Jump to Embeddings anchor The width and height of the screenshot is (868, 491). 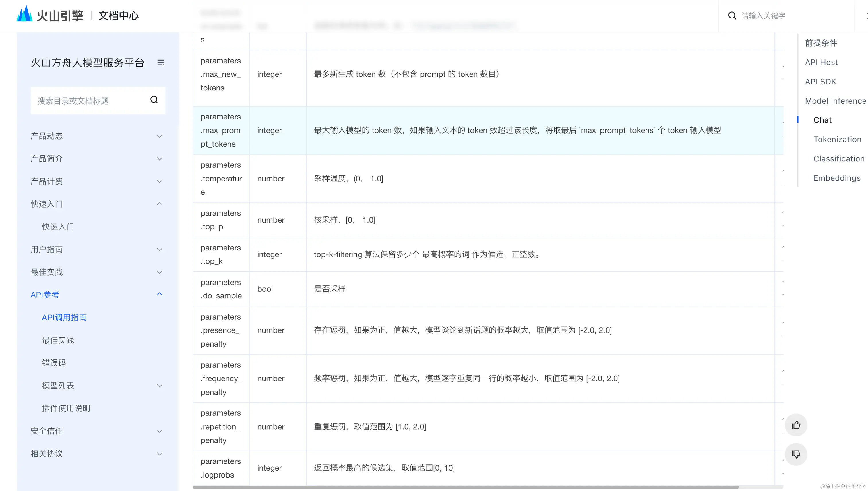pyautogui.click(x=837, y=178)
